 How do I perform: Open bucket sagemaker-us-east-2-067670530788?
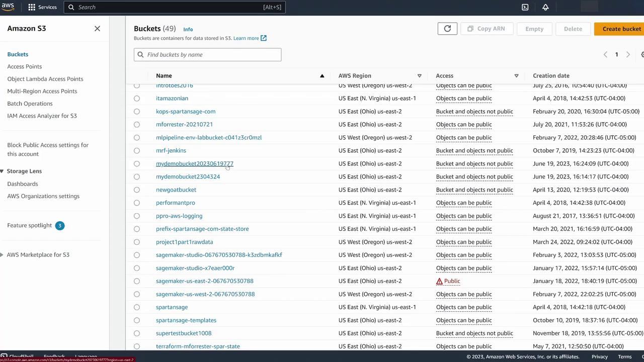pos(205,282)
